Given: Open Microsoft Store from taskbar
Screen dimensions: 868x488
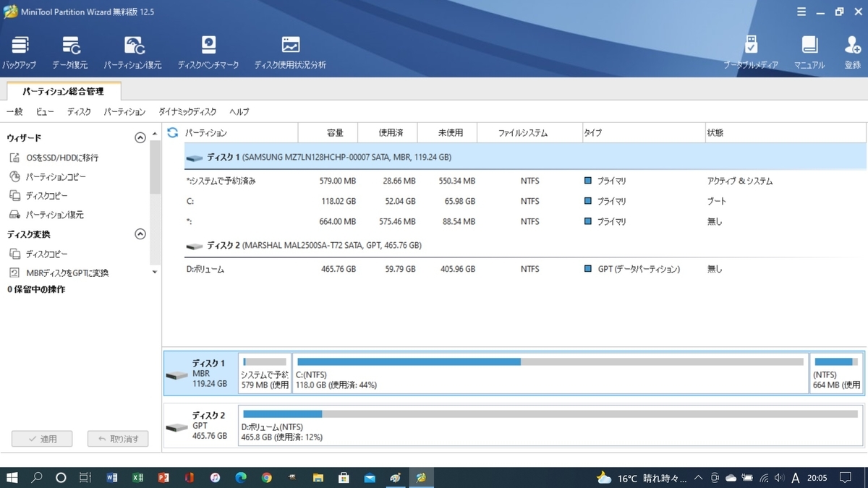Looking at the screenshot, I should (x=344, y=478).
